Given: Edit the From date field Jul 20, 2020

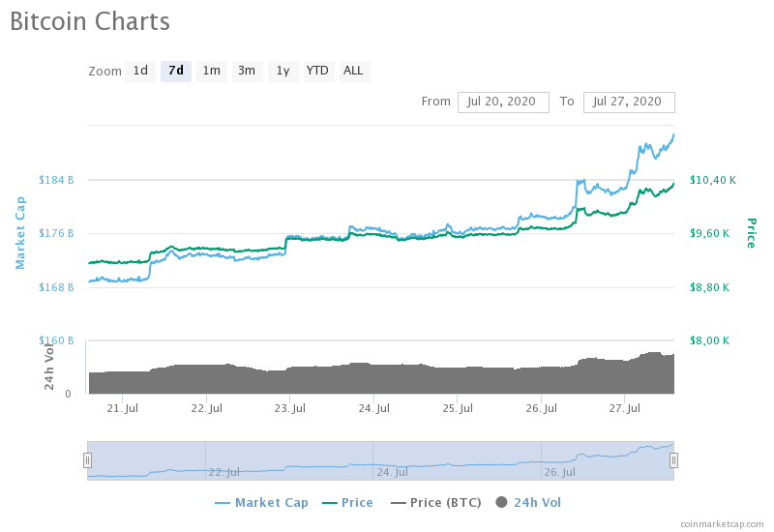Looking at the screenshot, I should point(503,103).
